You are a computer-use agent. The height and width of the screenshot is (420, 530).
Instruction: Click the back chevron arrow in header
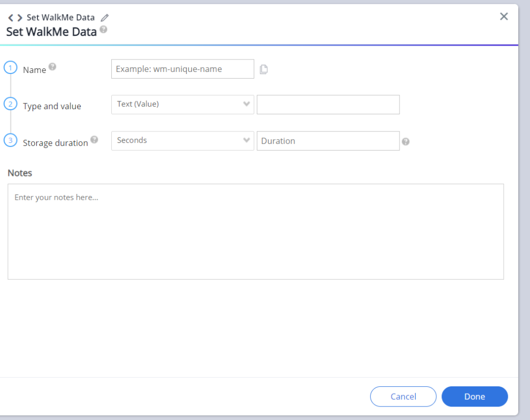tap(11, 18)
